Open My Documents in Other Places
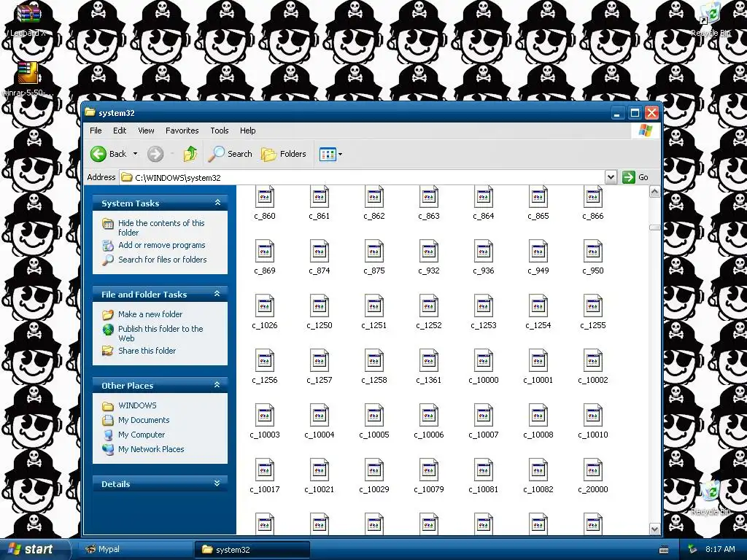 [x=144, y=420]
